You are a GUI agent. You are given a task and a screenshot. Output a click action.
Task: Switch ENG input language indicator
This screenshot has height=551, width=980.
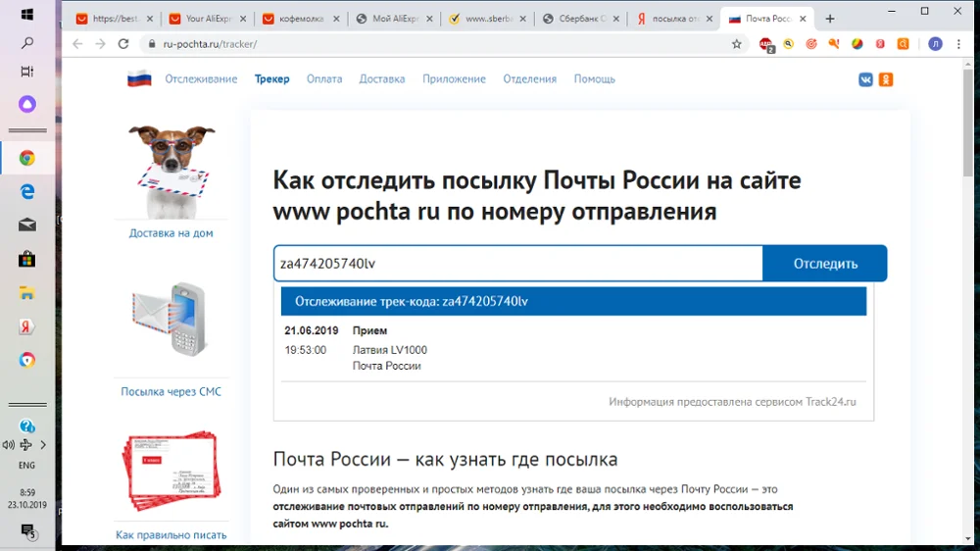tap(26, 466)
